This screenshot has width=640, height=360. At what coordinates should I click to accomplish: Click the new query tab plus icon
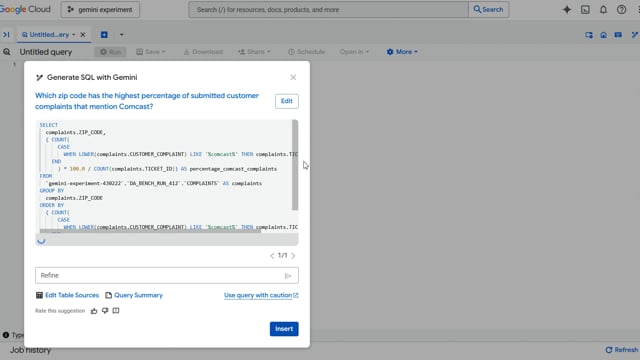(x=104, y=35)
